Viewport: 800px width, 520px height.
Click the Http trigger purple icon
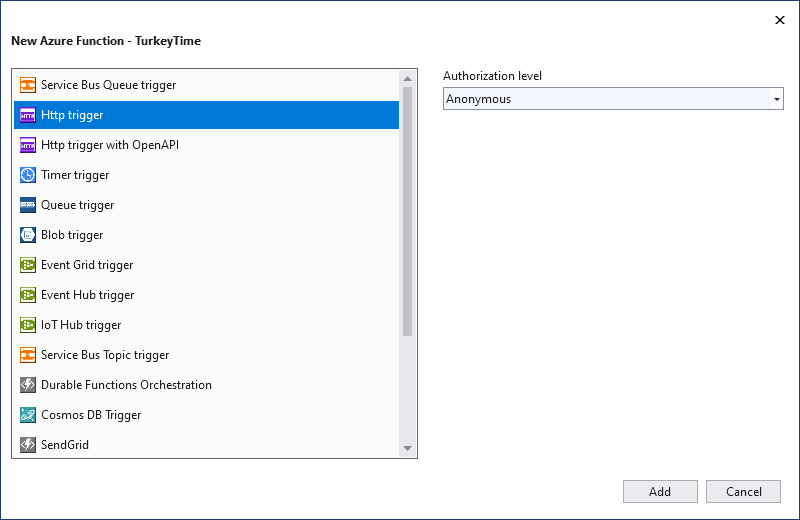coord(28,115)
